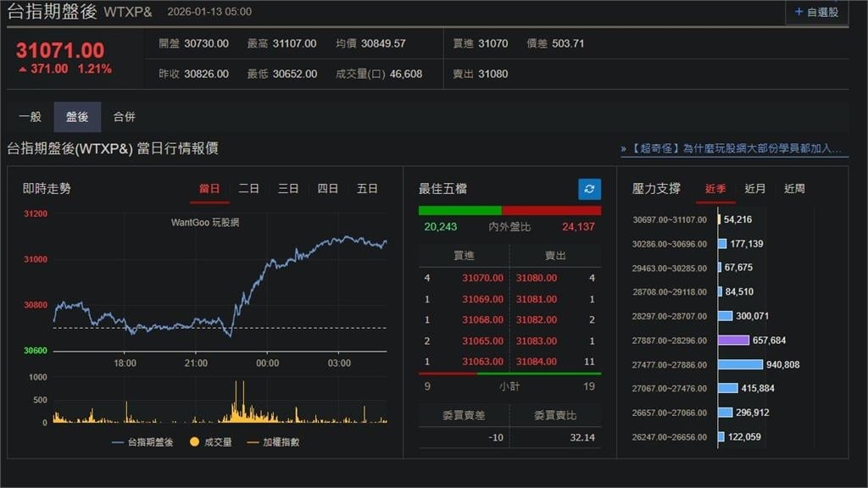The width and height of the screenshot is (868, 488).
Task: Click sell price 31080.00 in order book
Action: pyautogui.click(x=537, y=278)
